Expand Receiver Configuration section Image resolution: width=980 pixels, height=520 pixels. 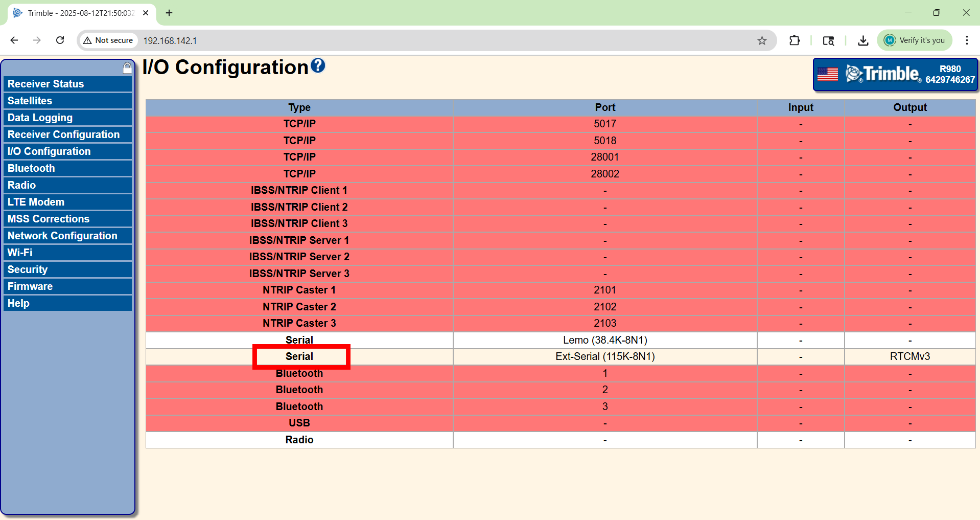[x=63, y=134]
